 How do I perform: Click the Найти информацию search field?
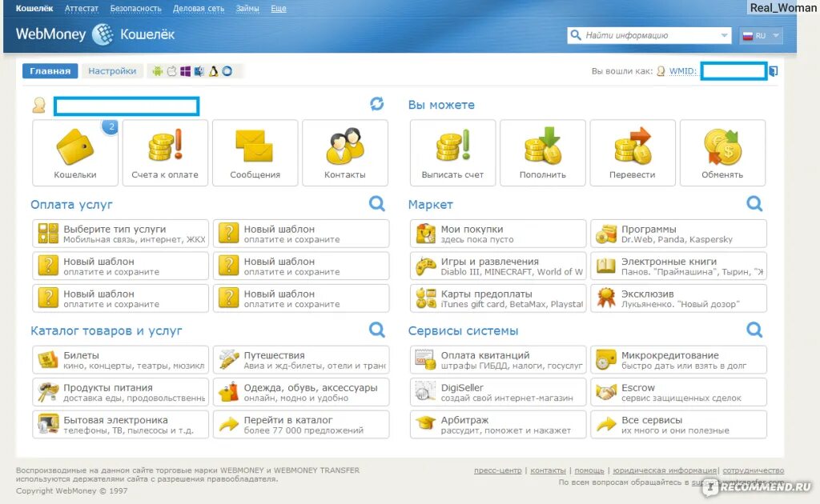coord(649,35)
